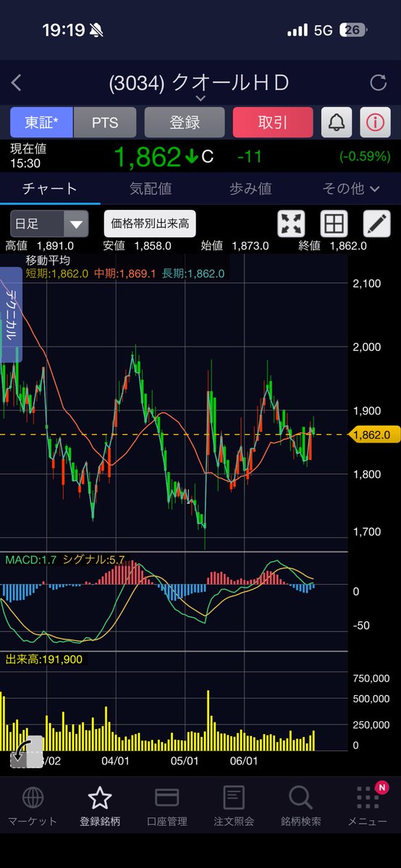401x868 pixels.
Task: Expand the chevron under the stock name
Action: pyautogui.click(x=200, y=98)
